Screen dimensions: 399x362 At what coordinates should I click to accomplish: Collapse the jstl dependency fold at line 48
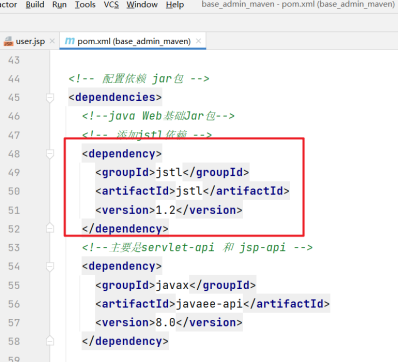coord(50,154)
